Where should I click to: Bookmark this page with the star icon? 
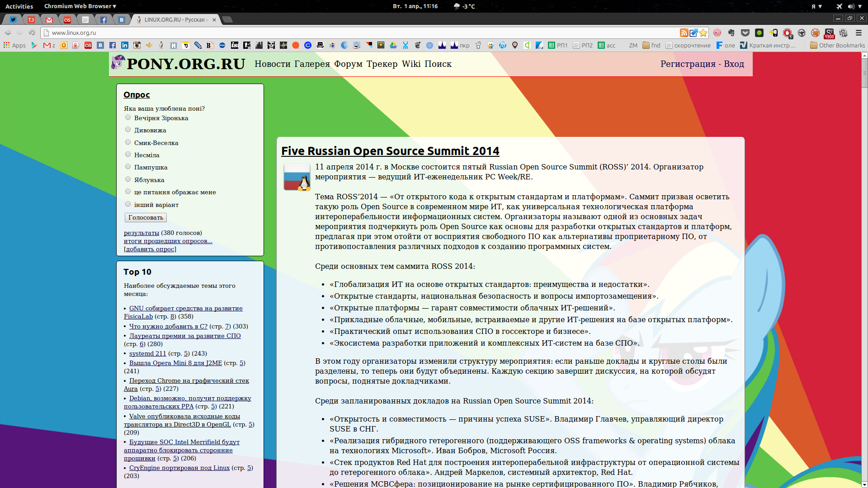(x=703, y=33)
